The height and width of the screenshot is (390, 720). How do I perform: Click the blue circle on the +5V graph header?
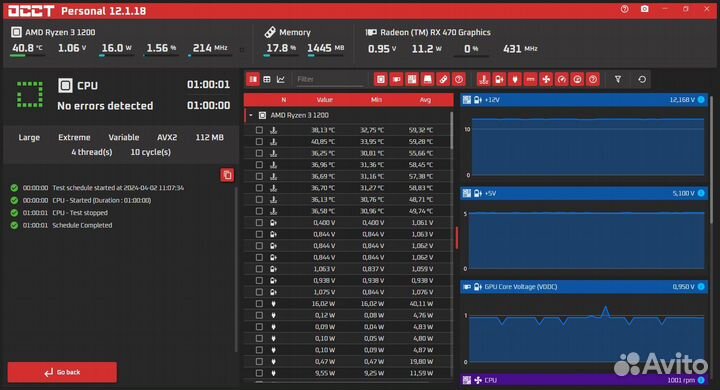coord(701,193)
